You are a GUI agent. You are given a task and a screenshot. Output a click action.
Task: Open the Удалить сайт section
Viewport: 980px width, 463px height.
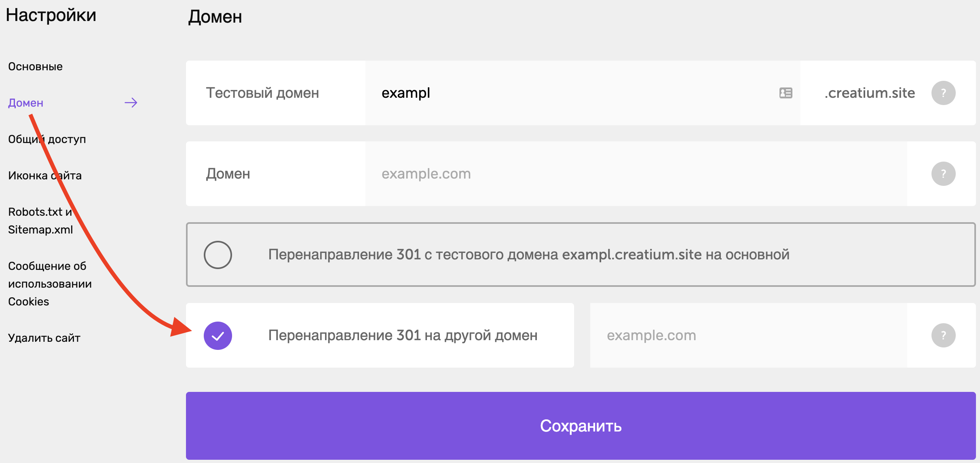44,338
